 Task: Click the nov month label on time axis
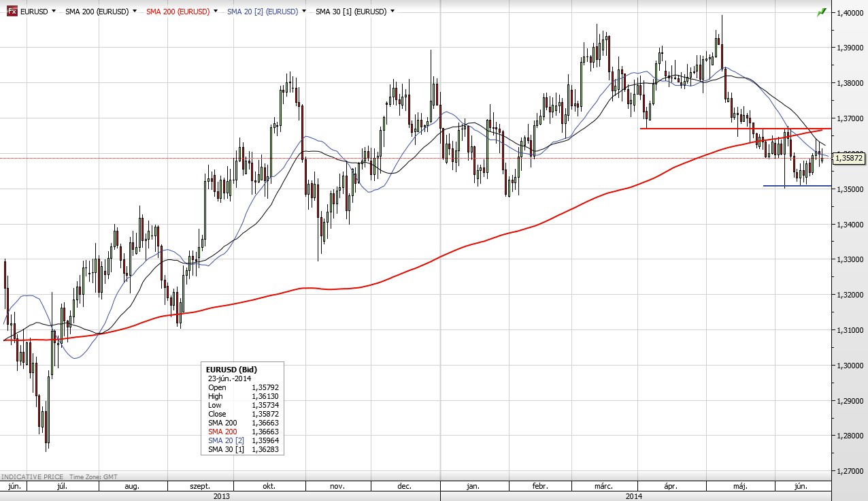point(338,487)
